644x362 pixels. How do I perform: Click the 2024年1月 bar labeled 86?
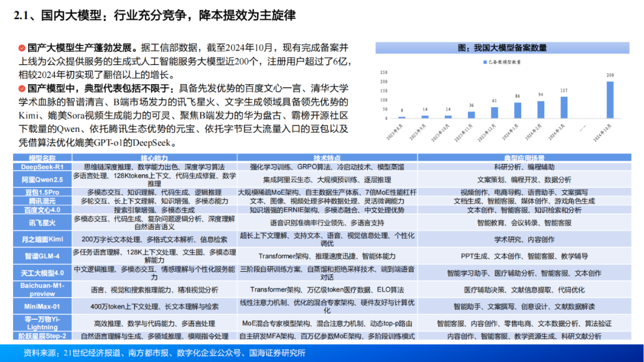pyautogui.click(x=518, y=110)
